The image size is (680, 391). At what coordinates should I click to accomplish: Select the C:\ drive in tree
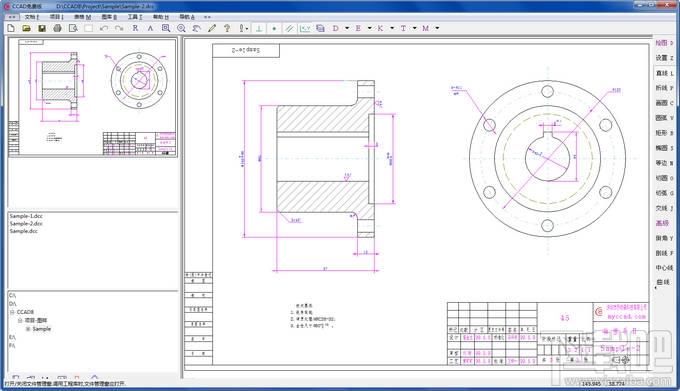(x=13, y=295)
